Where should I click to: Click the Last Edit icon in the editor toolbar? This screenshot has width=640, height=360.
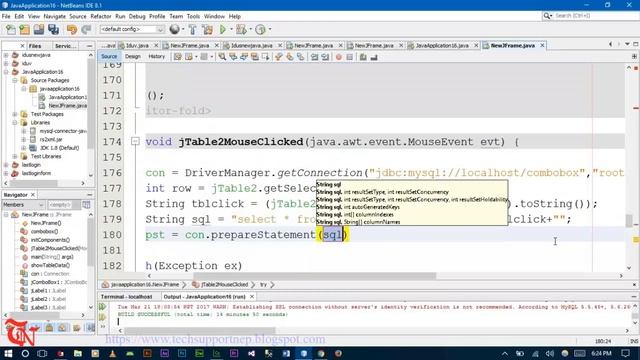pos(178,57)
